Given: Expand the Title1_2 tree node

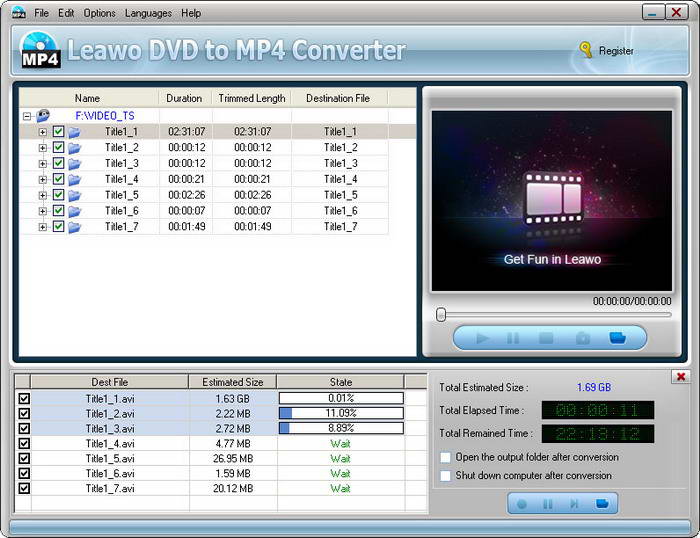Looking at the screenshot, I should pos(42,148).
